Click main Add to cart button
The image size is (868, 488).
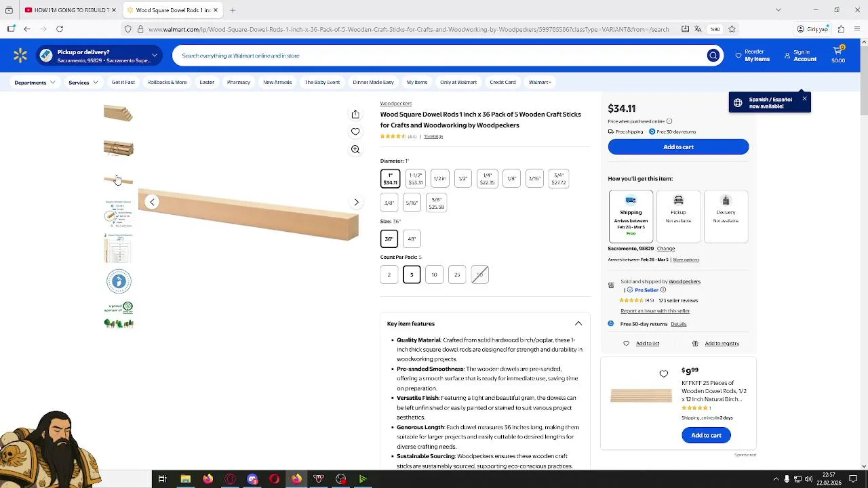(678, 147)
